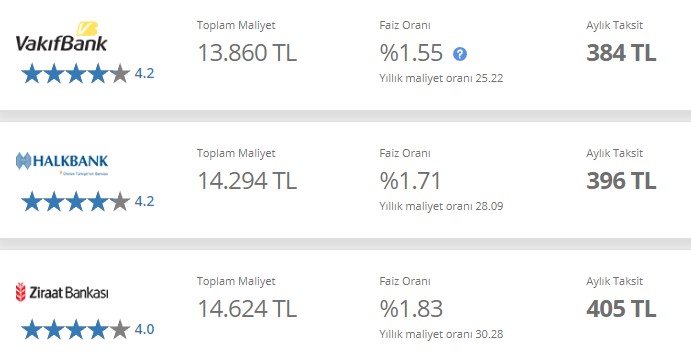Open the blue question mark help icon
The image size is (691, 360).
coord(460,54)
